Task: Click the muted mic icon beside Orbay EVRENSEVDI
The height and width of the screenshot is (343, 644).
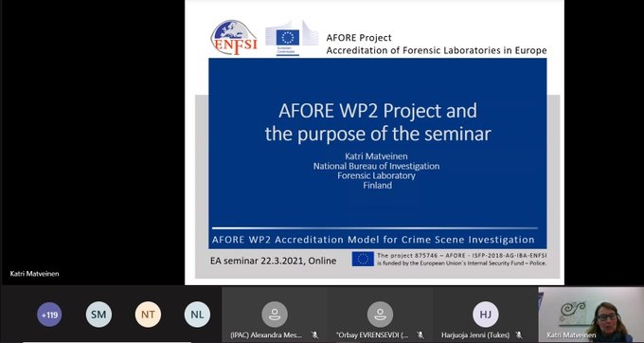Action: tap(420, 335)
